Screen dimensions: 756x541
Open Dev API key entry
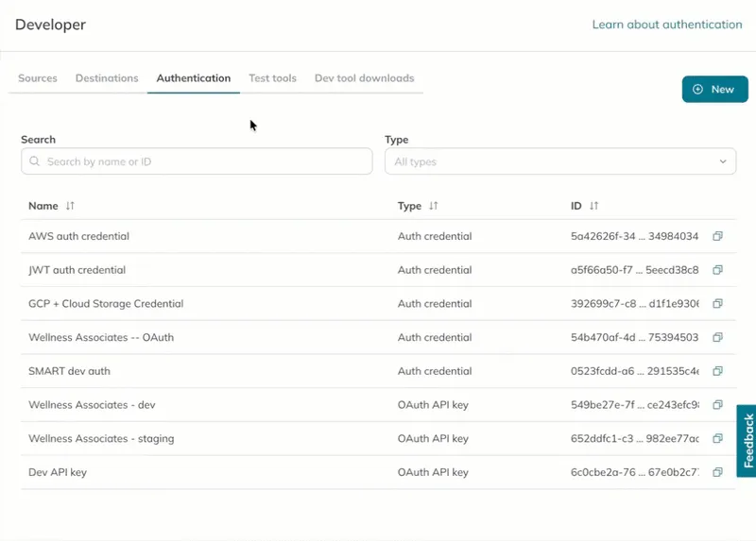pyautogui.click(x=58, y=472)
